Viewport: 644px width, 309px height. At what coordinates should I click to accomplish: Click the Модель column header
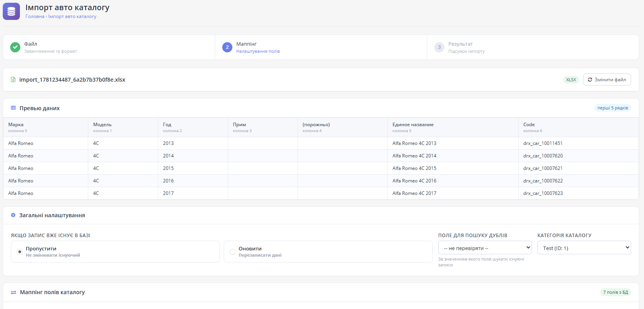pos(123,127)
